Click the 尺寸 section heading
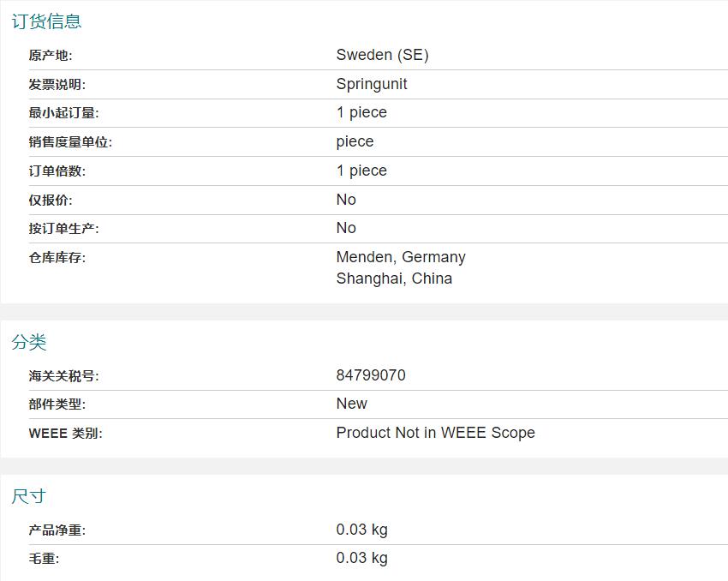The width and height of the screenshot is (728, 581). click(29, 496)
